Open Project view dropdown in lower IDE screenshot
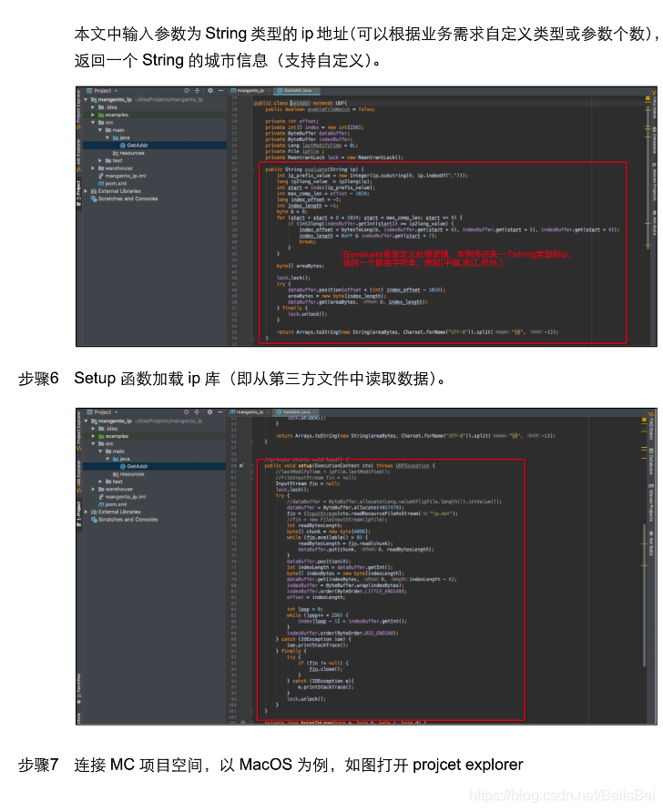Viewport: 663px width, 812px height. click(x=102, y=412)
